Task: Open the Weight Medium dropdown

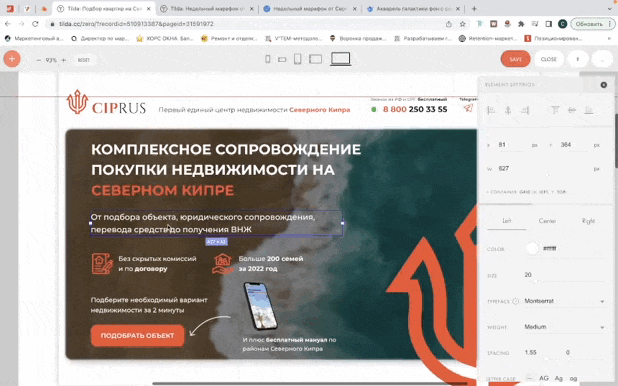Action: click(564, 327)
